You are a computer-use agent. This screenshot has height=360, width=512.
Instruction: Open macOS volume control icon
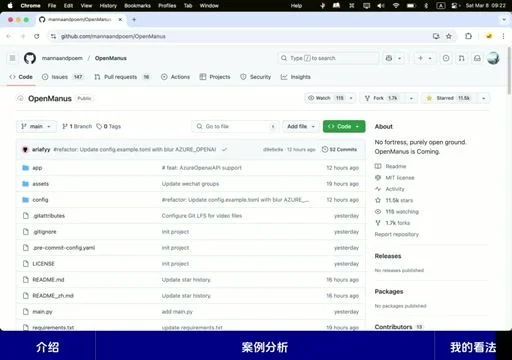tap(381, 6)
